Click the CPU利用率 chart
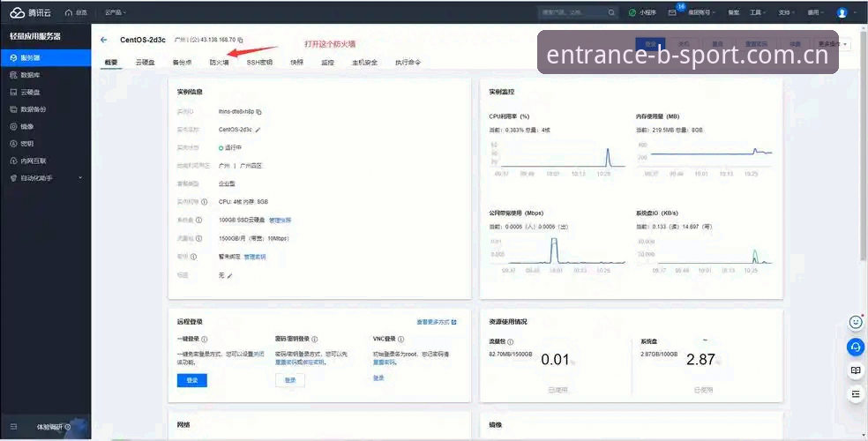This screenshot has height=441, width=868. (557, 157)
